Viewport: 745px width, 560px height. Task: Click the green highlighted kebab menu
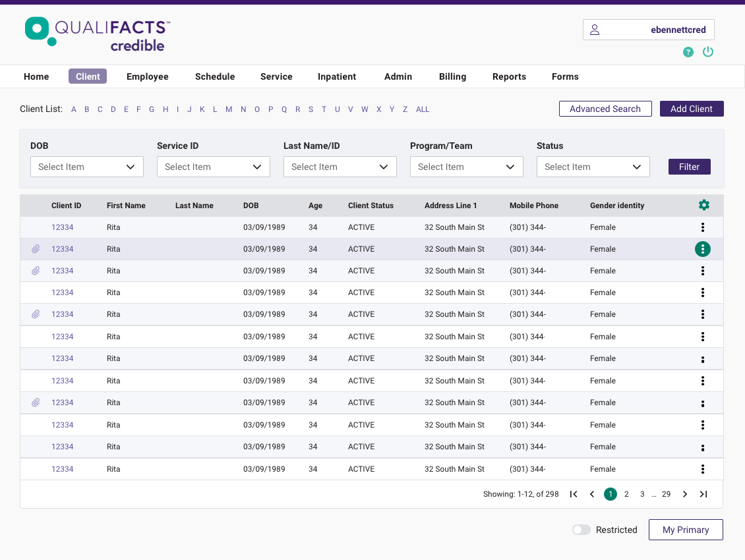click(x=702, y=249)
